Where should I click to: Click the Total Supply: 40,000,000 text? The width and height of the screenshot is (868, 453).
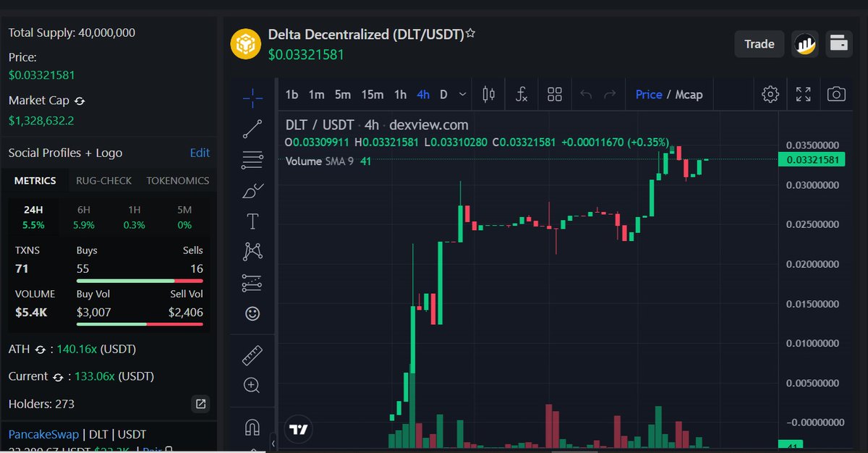(x=72, y=33)
